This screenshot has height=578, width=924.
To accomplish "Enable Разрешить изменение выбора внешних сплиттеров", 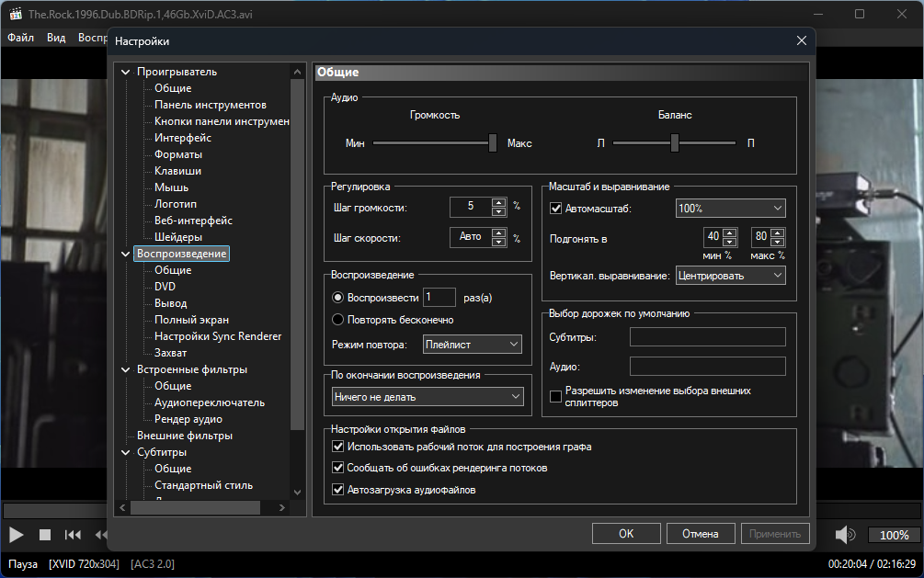I will (x=555, y=396).
